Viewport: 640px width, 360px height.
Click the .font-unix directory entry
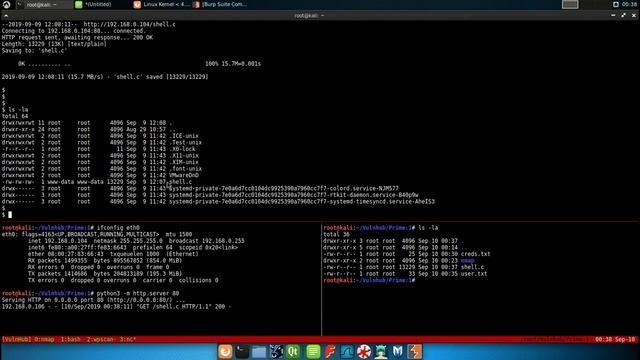click(185, 169)
